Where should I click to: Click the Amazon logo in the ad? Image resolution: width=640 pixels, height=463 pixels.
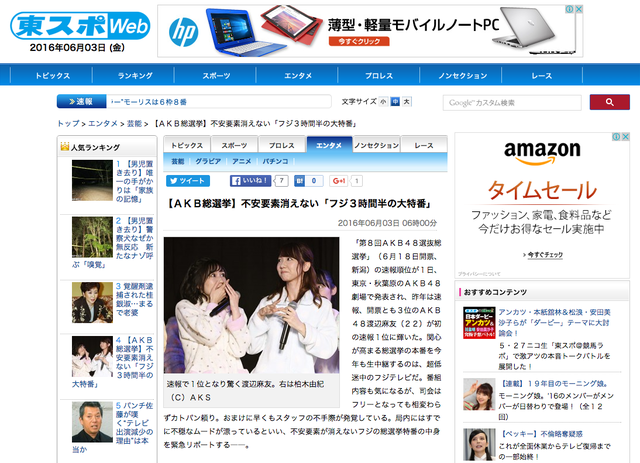[542, 152]
